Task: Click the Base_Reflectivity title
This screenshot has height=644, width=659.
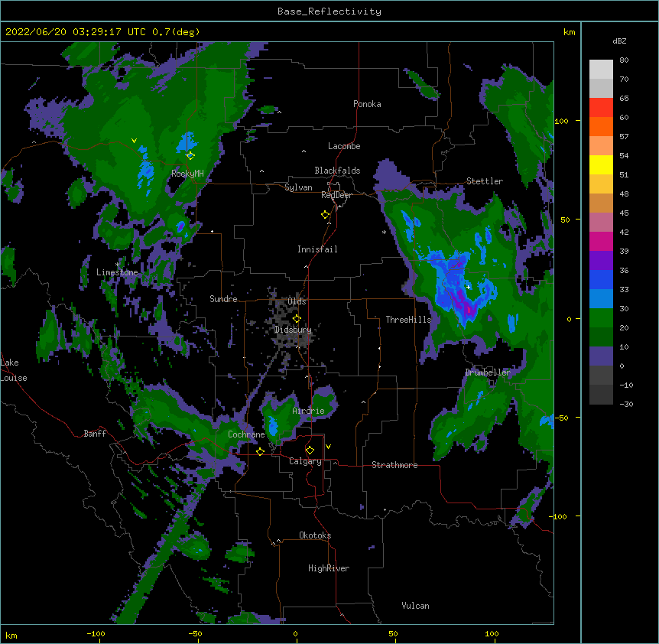Action: coord(329,11)
